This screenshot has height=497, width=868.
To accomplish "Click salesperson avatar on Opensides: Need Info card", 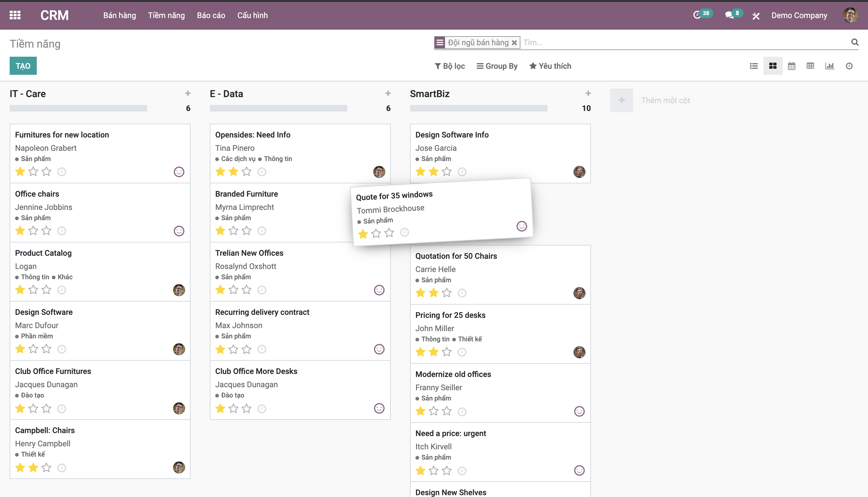I will pyautogui.click(x=379, y=172).
